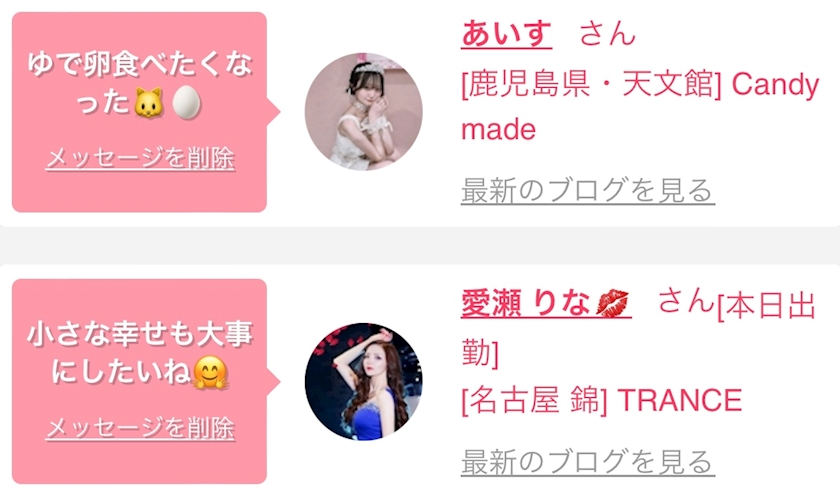This screenshot has width=840, height=496.
Task: Click the kiss lips emoji beside 愛瀬 りな
Action: pos(612,304)
